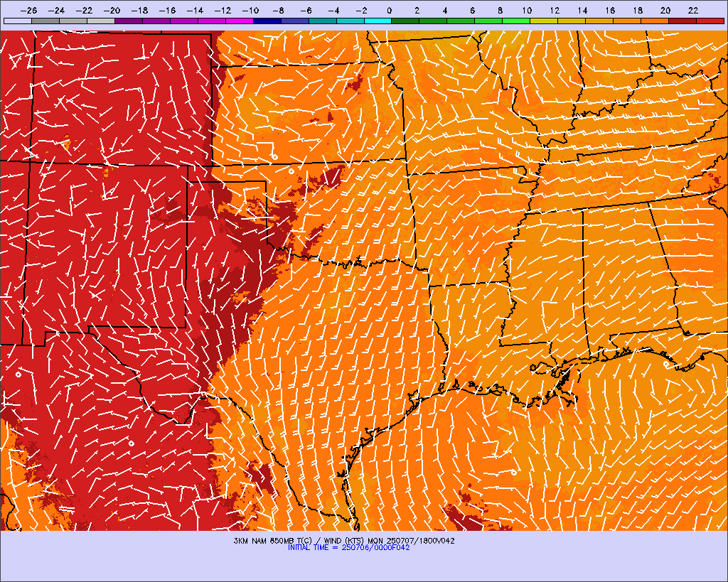728x582 pixels.
Task: Click the "-14" legend label
Action: tap(195, 10)
